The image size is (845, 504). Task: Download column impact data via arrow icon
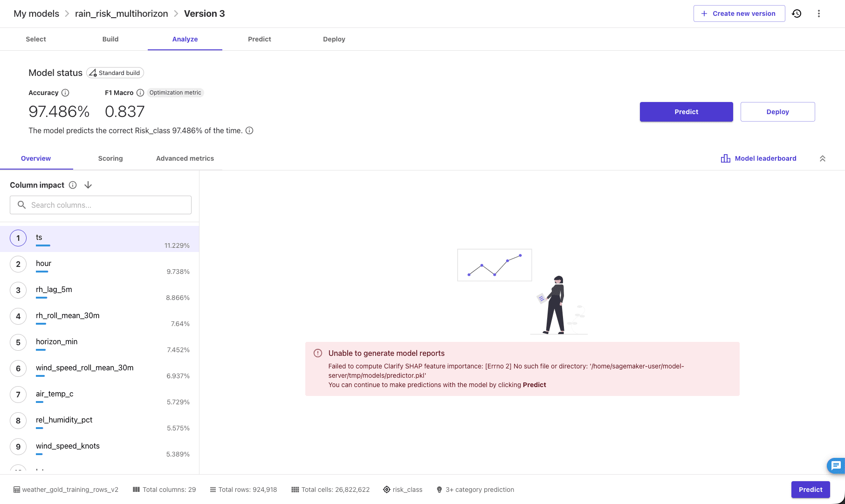(88, 185)
